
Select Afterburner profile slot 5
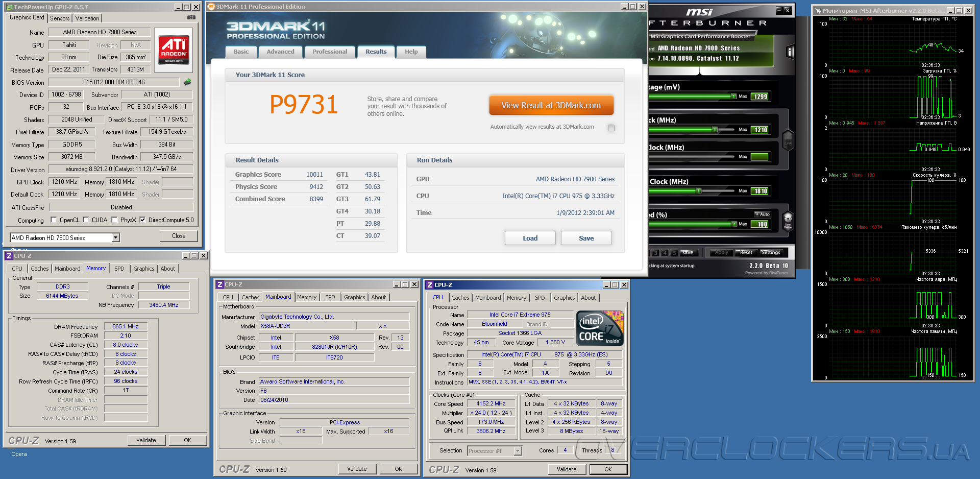[674, 253]
